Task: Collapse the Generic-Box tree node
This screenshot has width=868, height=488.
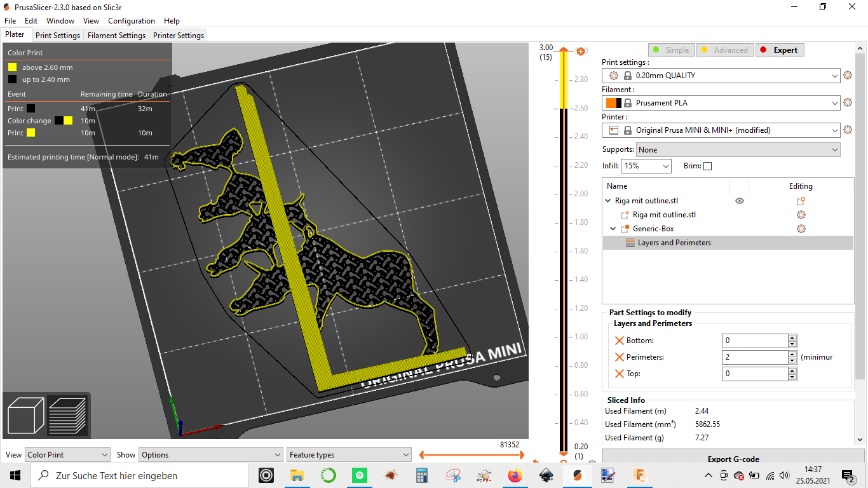Action: 613,229
